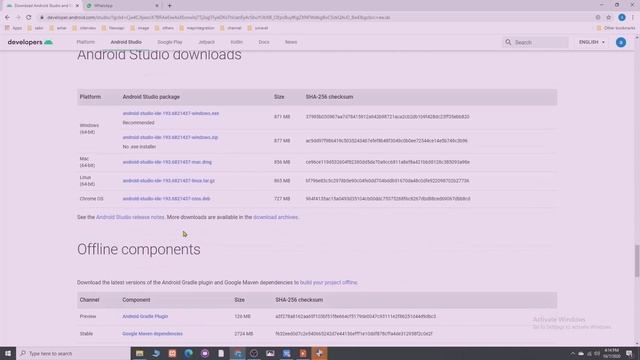Close the Download Android Studio tab

tap(77, 6)
